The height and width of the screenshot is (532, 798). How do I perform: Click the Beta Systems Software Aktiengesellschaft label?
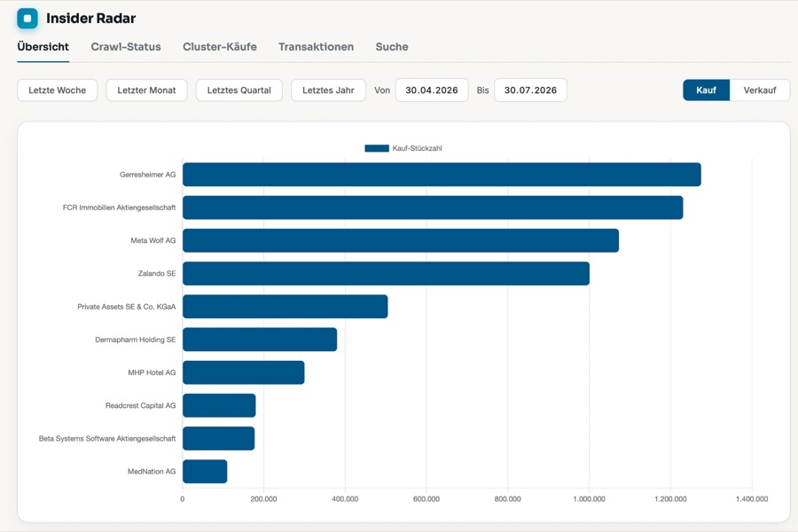point(107,438)
